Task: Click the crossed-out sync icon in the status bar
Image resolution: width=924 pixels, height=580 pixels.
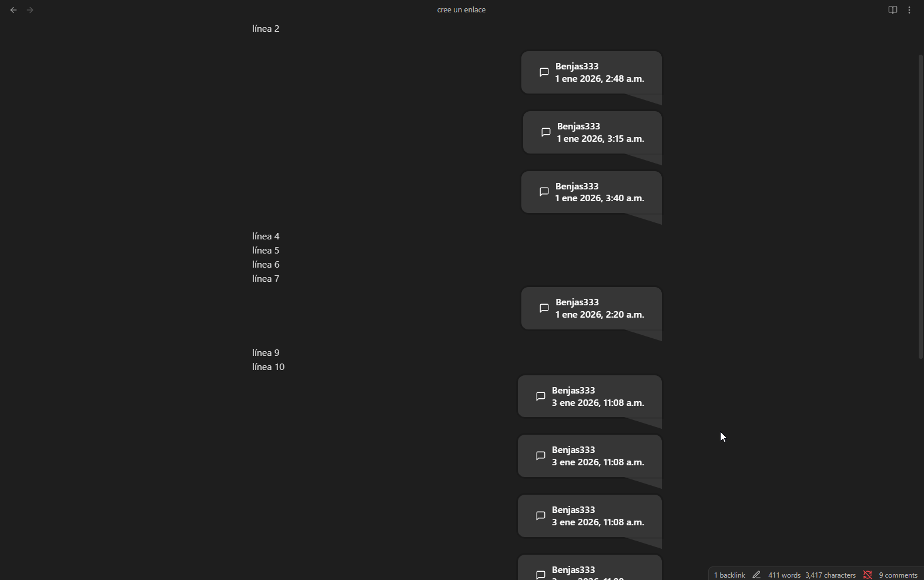Action: click(869, 575)
